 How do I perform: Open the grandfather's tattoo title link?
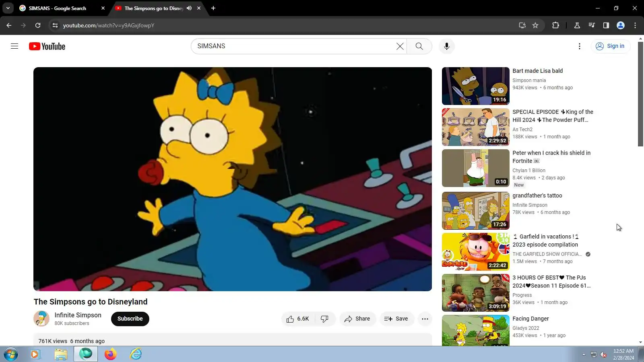[537, 195]
